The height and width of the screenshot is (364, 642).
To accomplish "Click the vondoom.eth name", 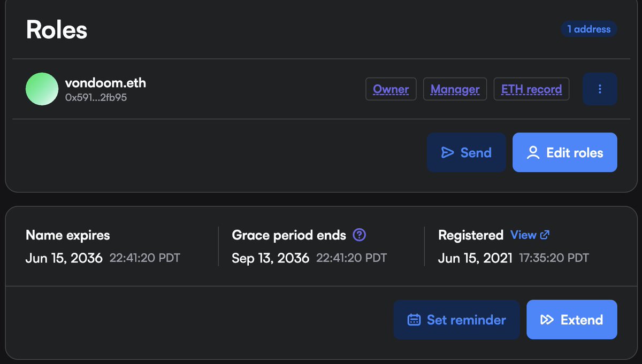I will pos(105,83).
